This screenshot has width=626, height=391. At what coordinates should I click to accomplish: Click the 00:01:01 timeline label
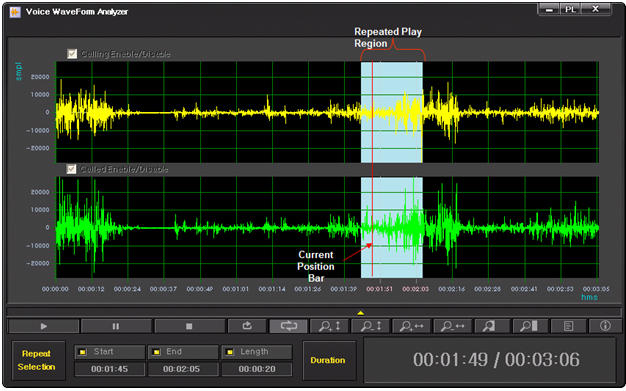(x=236, y=289)
